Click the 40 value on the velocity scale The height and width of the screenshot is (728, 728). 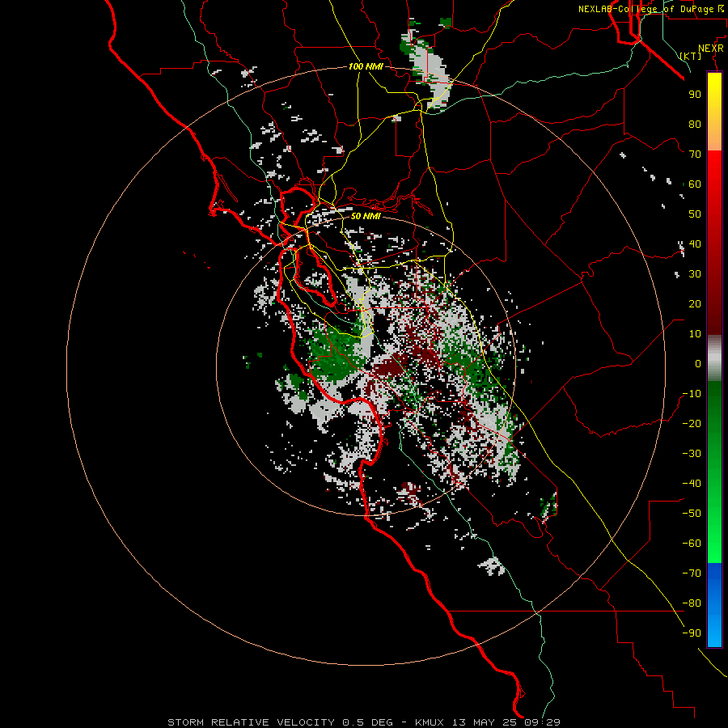click(695, 243)
